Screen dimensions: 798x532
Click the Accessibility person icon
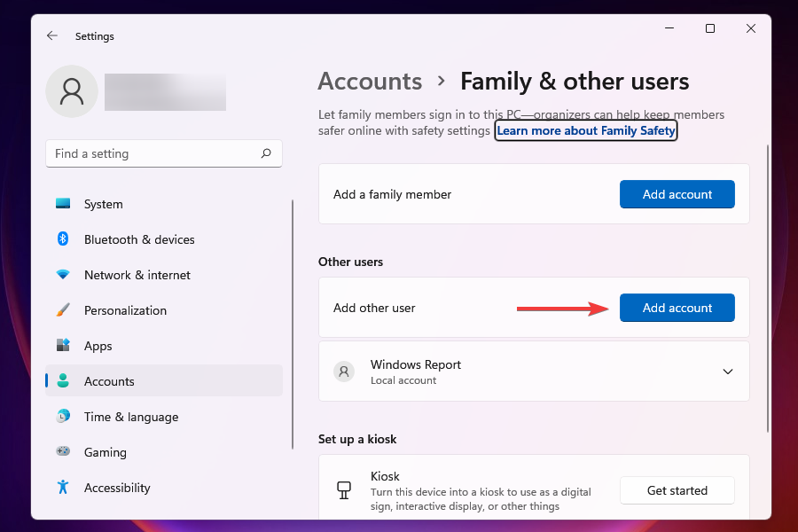63,488
